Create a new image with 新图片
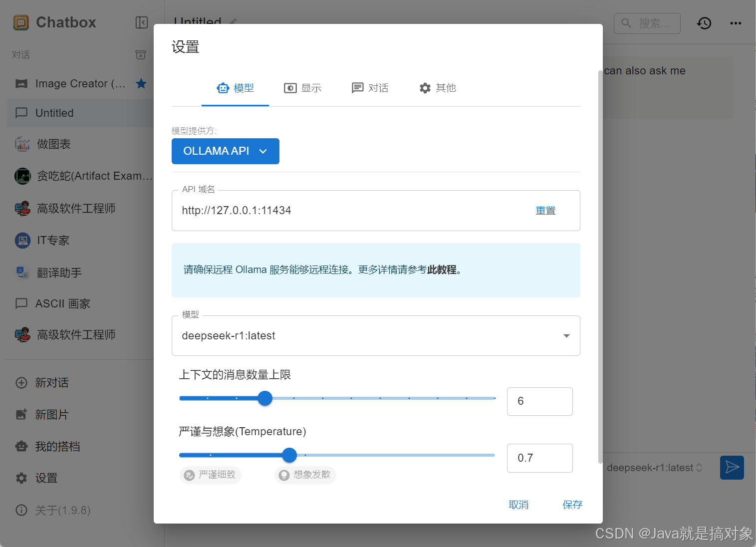Viewport: 756px width, 547px height. click(x=80, y=414)
